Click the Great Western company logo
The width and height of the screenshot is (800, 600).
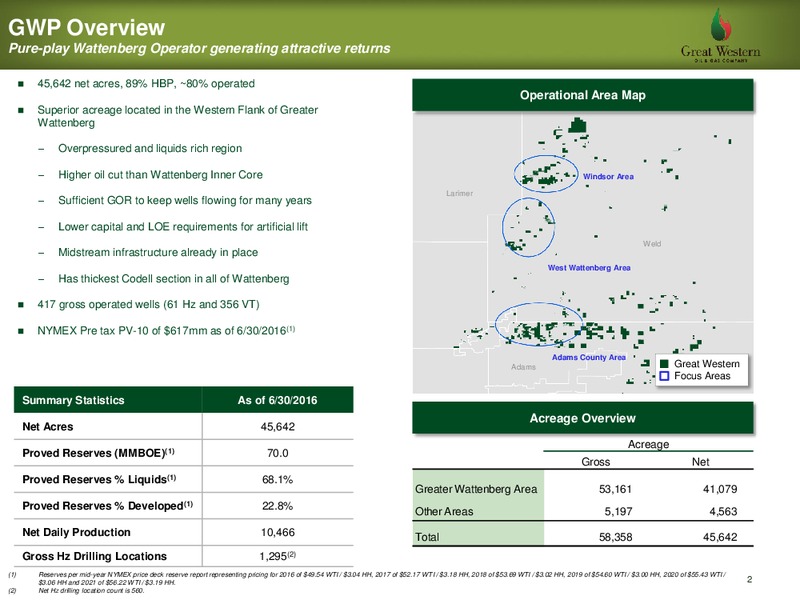pos(720,35)
